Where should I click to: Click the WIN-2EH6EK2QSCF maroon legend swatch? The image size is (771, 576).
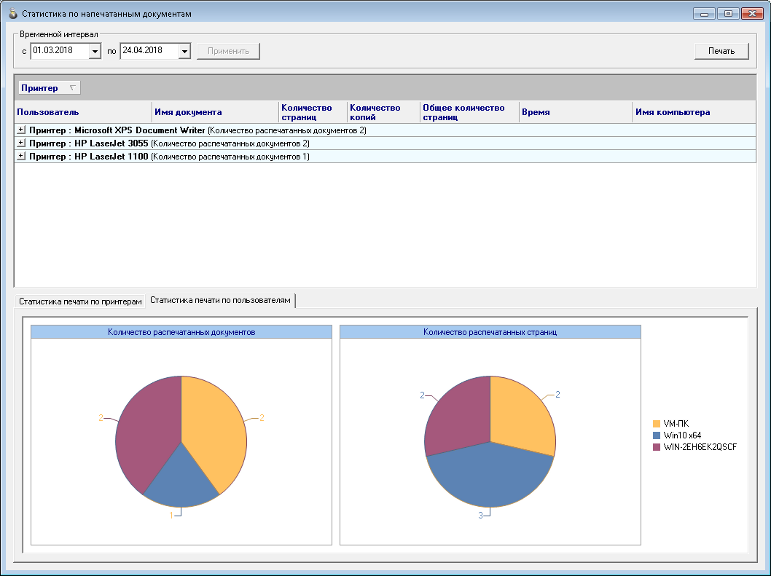click(656, 447)
